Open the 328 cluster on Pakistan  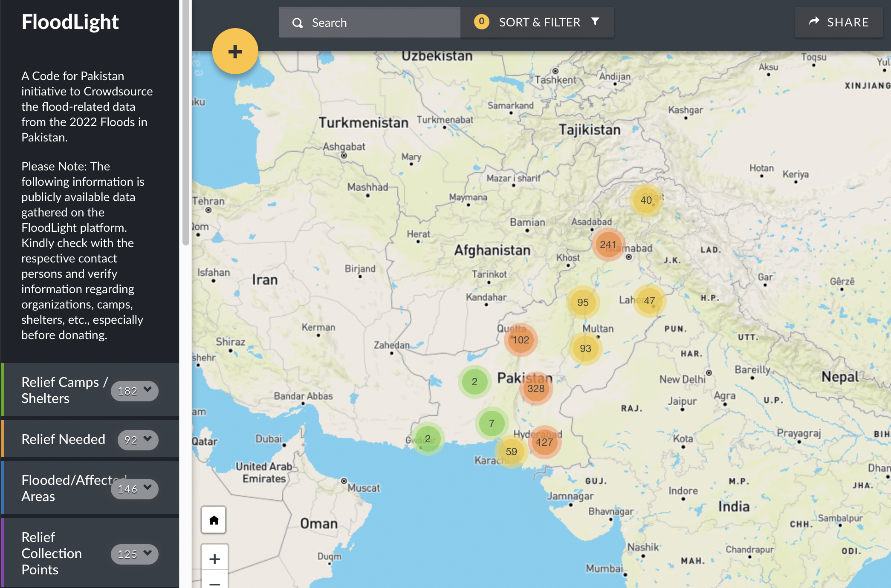click(x=536, y=389)
